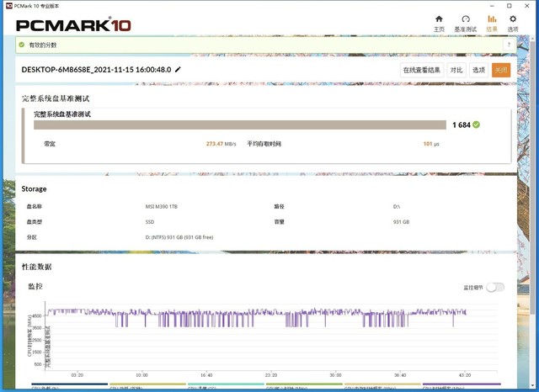Screen dimensions: 539x392
Task: Click the PCMARK 10 logo
Action: (73, 24)
